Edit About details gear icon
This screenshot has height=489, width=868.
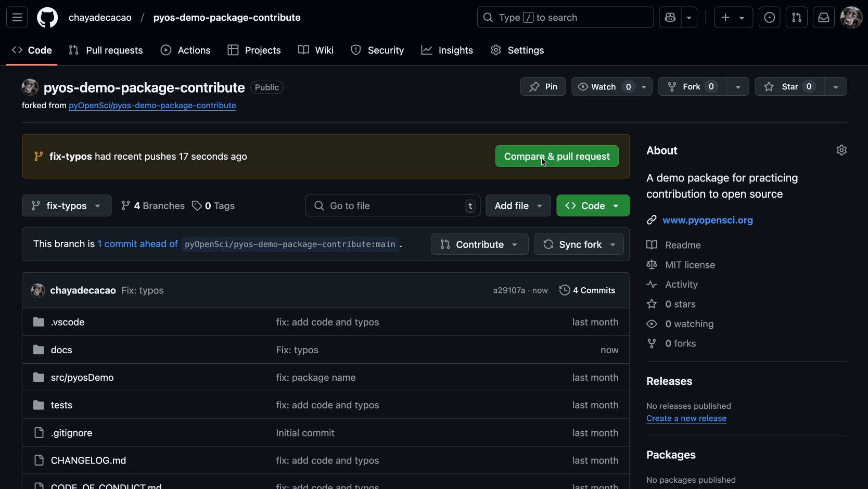click(x=841, y=150)
